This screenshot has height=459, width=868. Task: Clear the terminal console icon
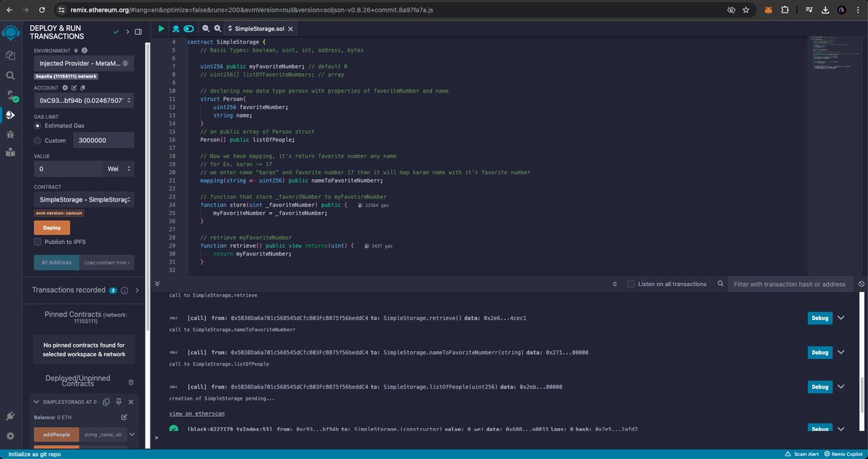pyautogui.click(x=861, y=284)
